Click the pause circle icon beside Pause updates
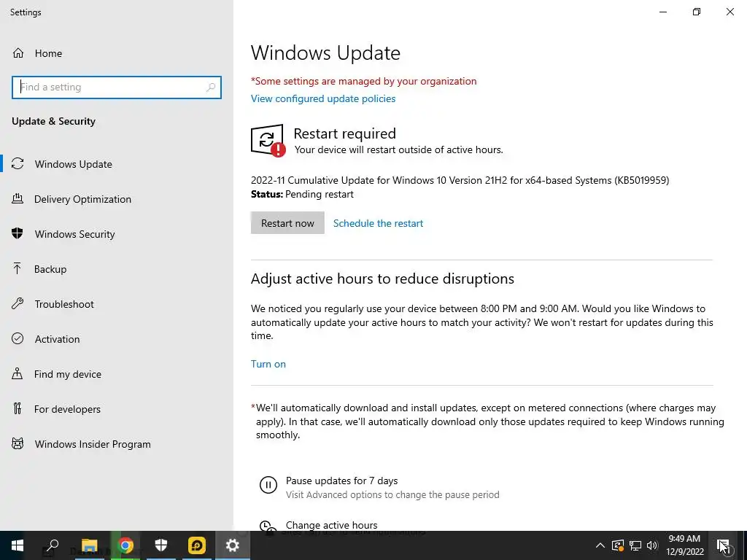Screen dimensions: 747x560 (268, 485)
